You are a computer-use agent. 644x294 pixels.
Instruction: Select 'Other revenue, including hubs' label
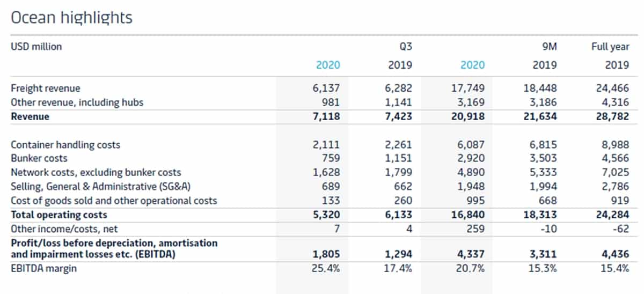point(77,102)
